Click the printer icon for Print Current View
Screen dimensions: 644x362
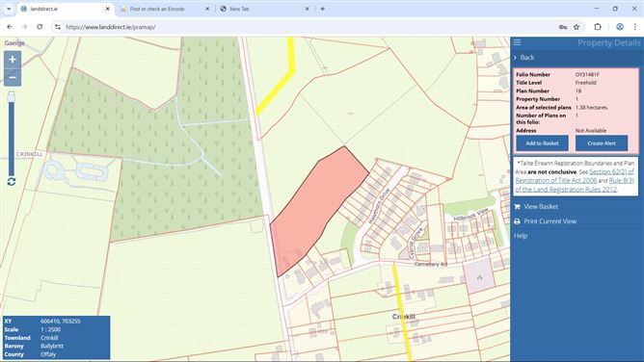pyautogui.click(x=517, y=221)
